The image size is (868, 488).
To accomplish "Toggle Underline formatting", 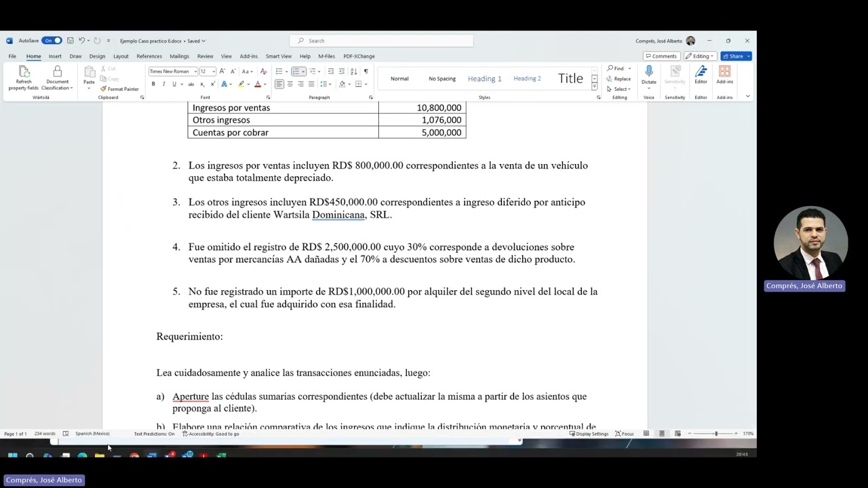I will click(x=174, y=84).
